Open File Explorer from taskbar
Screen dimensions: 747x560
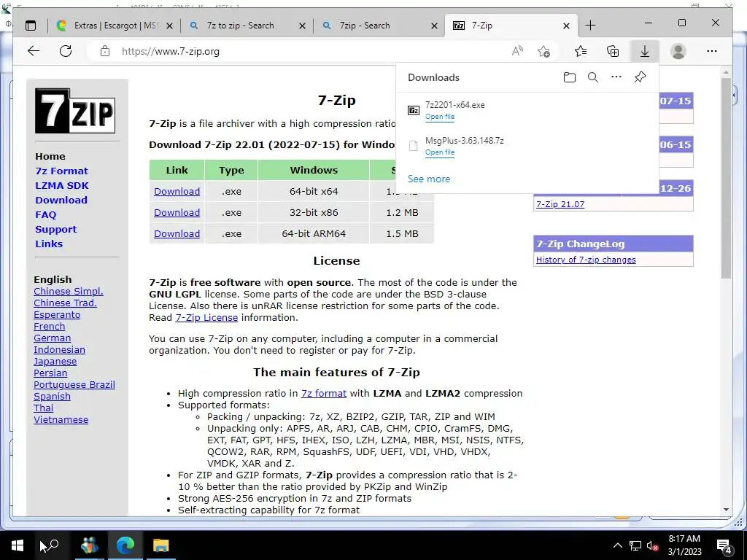(161, 545)
